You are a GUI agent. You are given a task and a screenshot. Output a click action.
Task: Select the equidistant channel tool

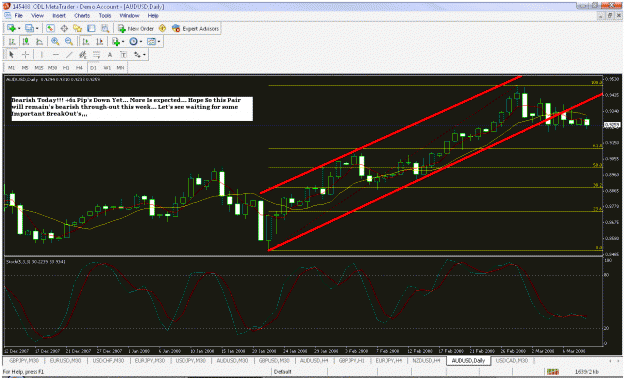83,55
